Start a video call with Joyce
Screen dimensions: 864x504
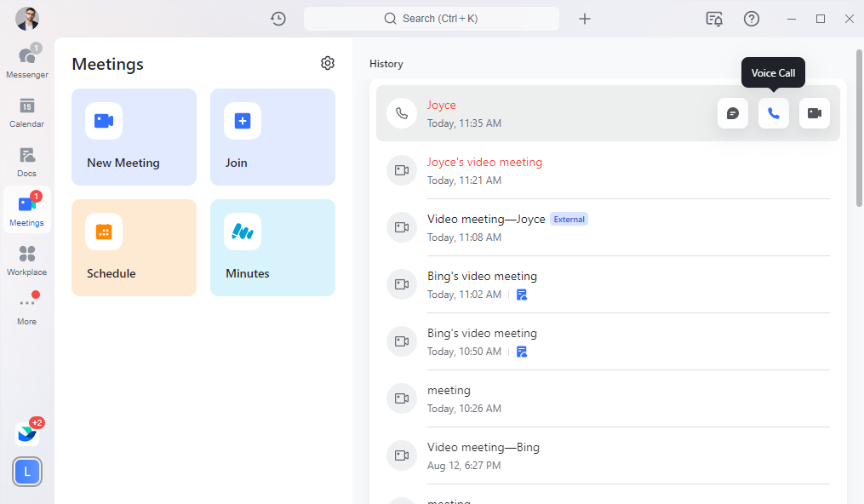click(x=814, y=113)
